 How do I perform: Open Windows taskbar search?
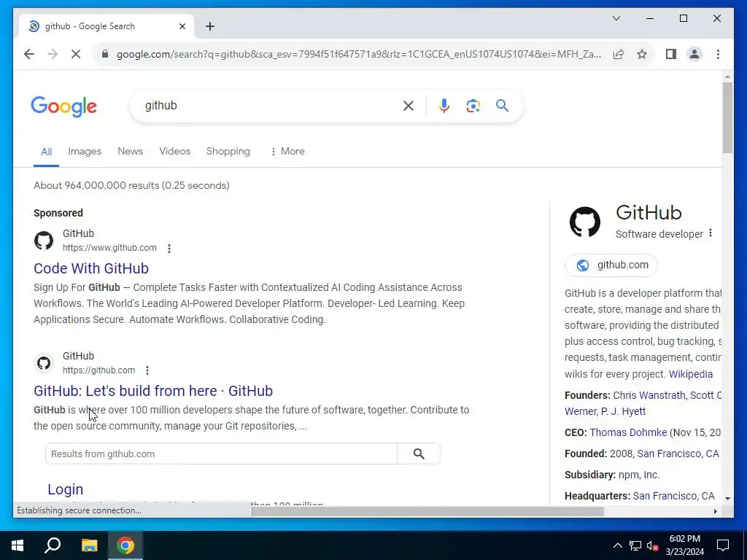pyautogui.click(x=53, y=545)
